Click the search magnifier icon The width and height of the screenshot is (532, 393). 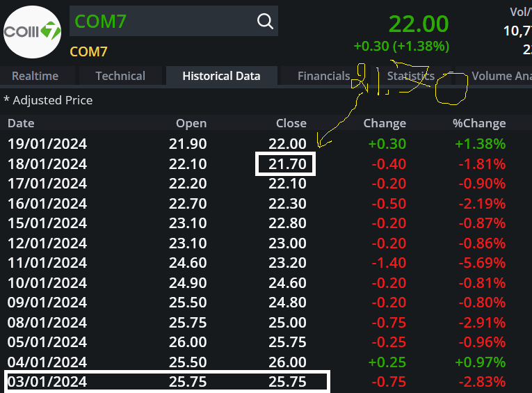265,22
